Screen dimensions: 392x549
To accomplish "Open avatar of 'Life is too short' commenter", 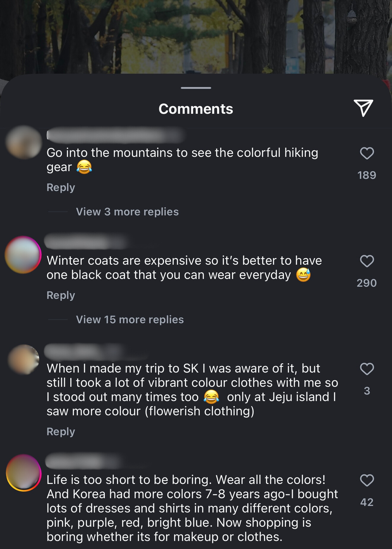I will (24, 473).
